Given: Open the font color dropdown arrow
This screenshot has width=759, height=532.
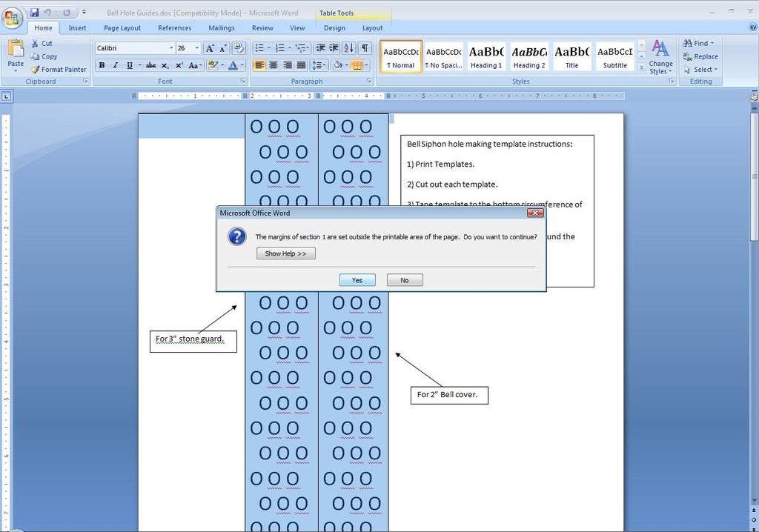Looking at the screenshot, I should [242, 65].
